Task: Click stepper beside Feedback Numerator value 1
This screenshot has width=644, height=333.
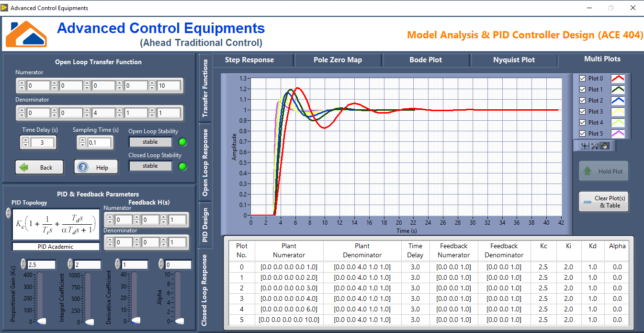Action: coord(164,220)
